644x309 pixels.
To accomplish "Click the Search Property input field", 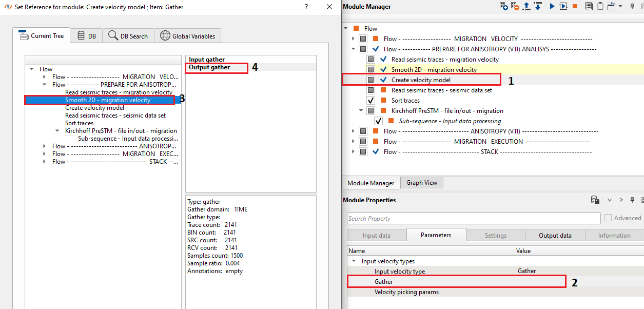I will pyautogui.click(x=473, y=219).
